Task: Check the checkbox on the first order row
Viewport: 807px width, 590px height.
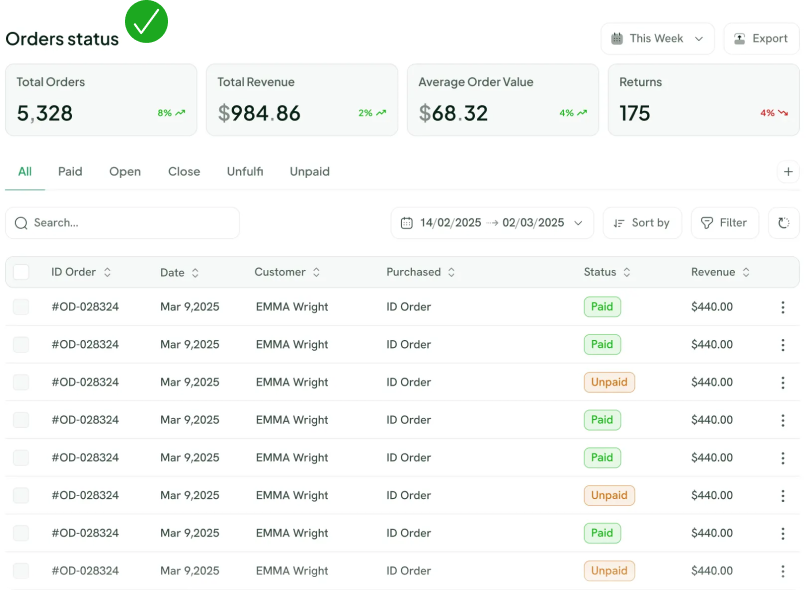Action: pyautogui.click(x=21, y=307)
